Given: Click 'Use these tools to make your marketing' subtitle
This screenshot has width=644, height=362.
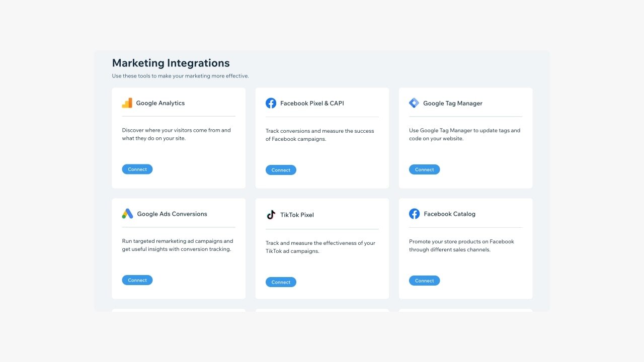Looking at the screenshot, I should [x=180, y=76].
